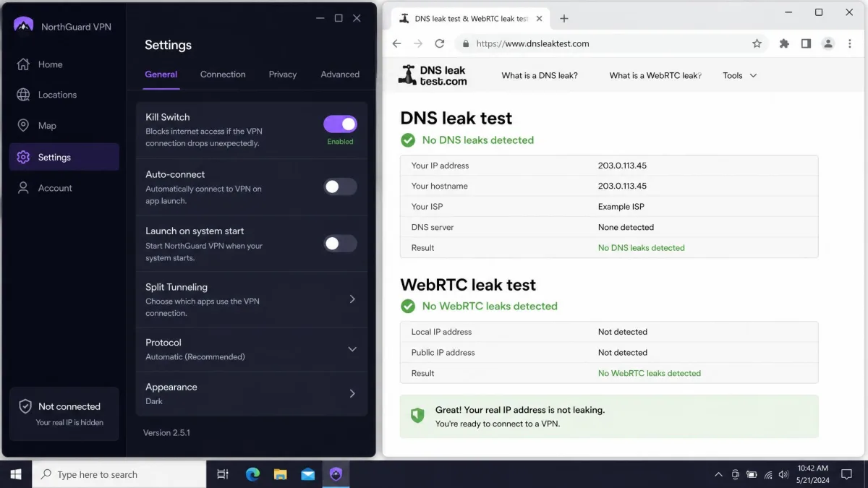Click the Windows taskbar search box
The image size is (868, 488).
point(119,474)
